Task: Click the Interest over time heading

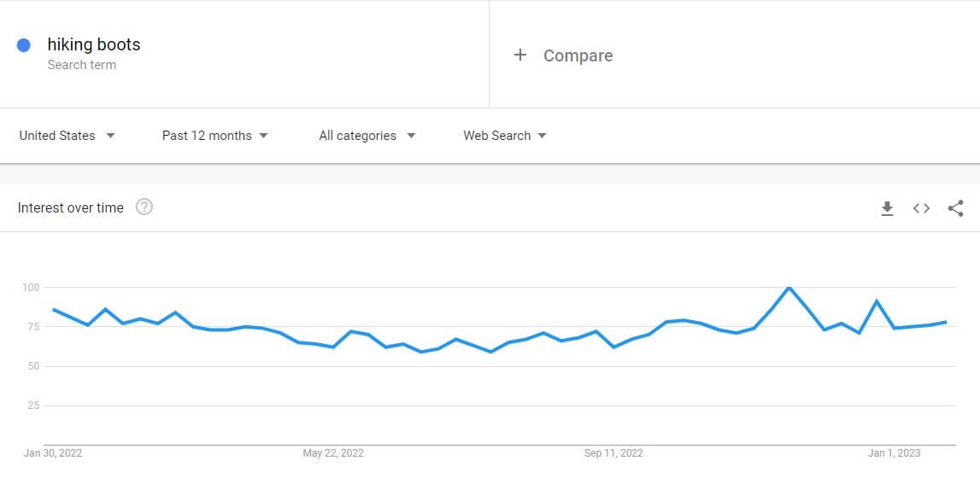Action: coord(71,207)
